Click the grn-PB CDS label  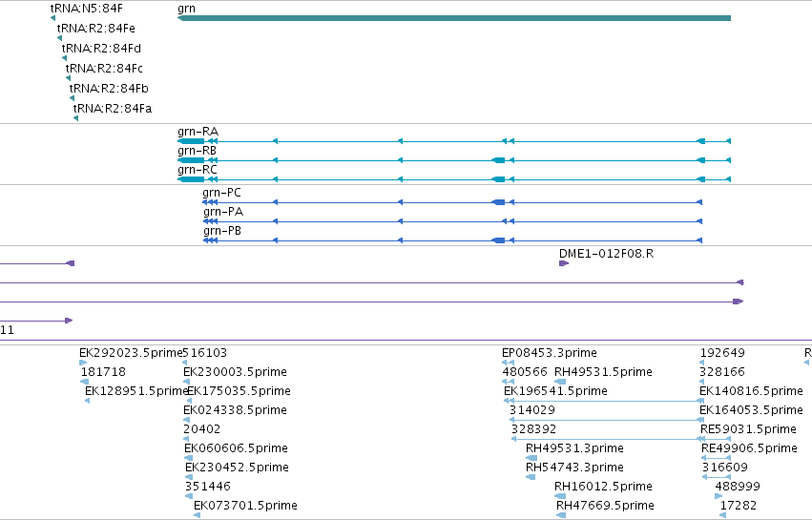222,231
